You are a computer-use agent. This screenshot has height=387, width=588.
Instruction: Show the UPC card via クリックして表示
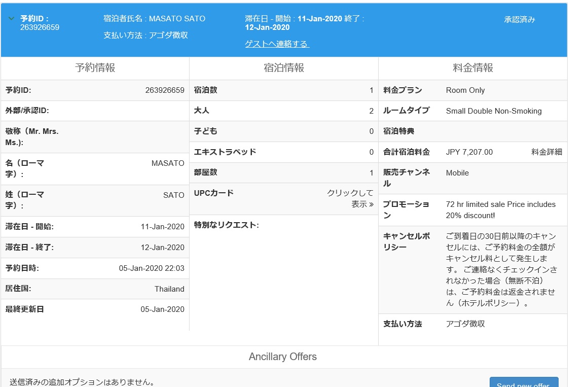[x=350, y=198]
